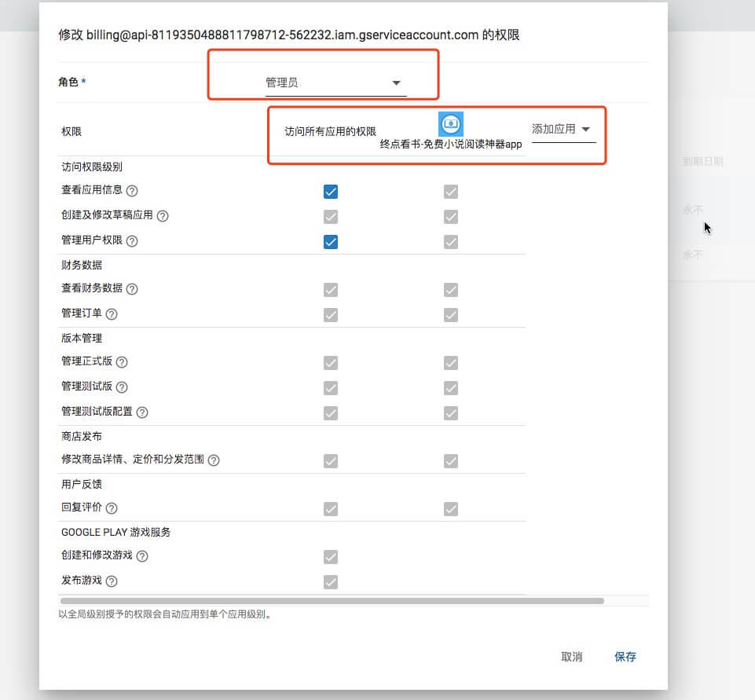Screen dimensions: 755x700
Task: Click the 保存 button
Action: [625, 657]
